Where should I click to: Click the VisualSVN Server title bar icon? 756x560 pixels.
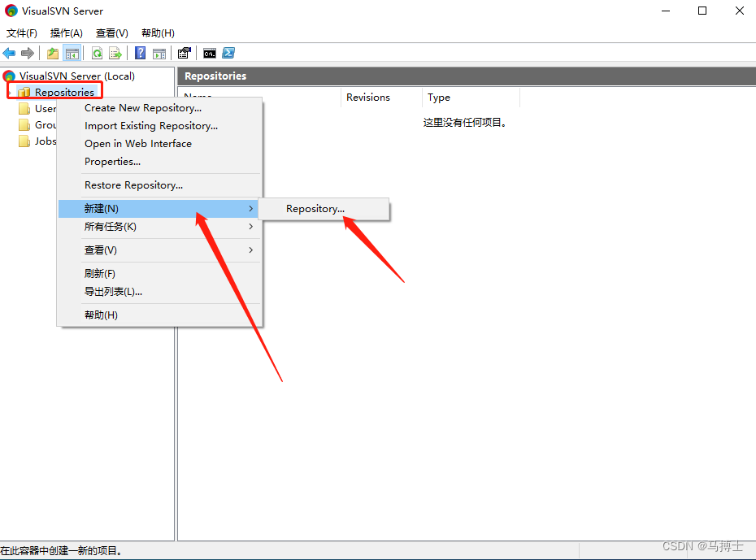(x=11, y=11)
